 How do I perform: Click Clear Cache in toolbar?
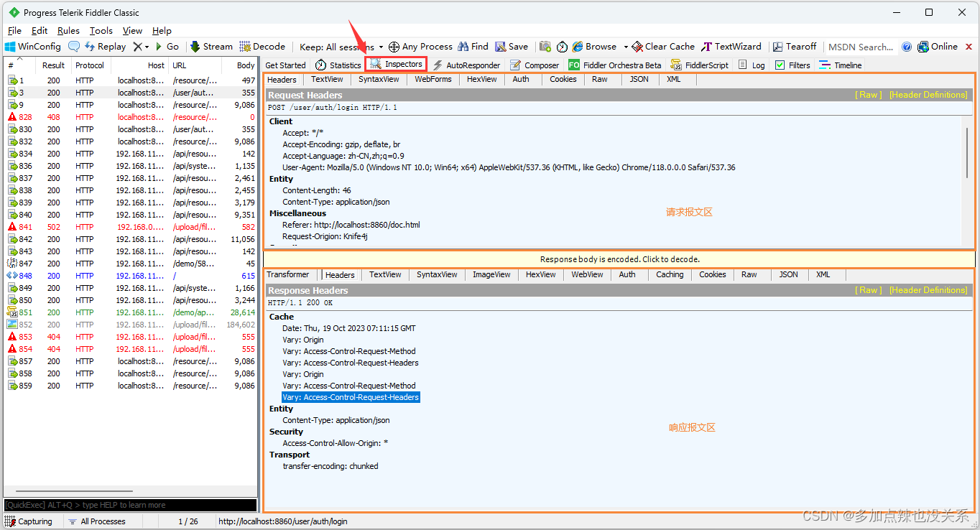(x=663, y=47)
